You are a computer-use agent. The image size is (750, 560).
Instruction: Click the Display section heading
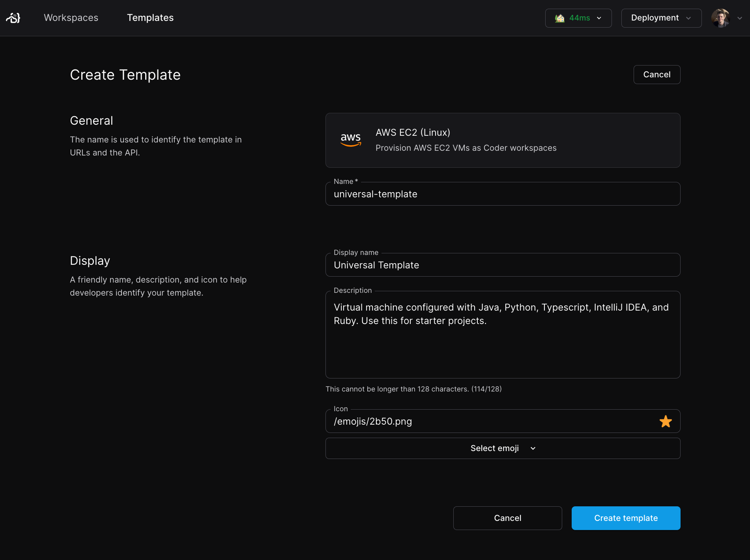90,260
